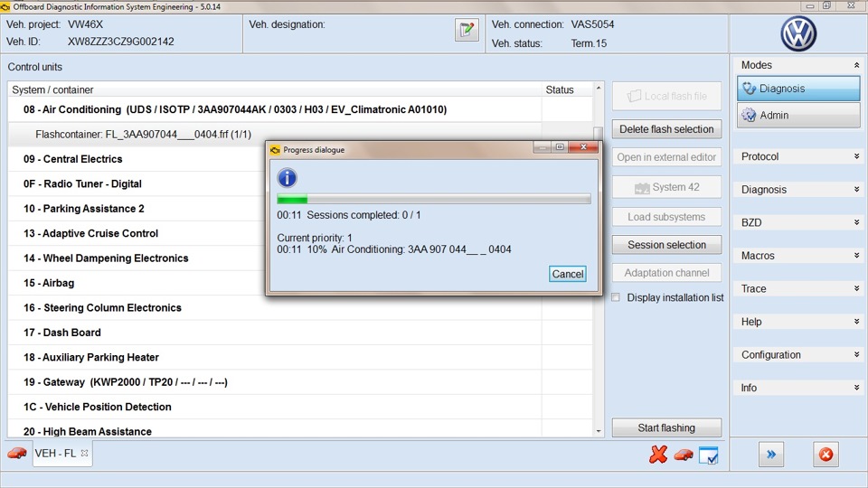Click the stethoscope icon on Diagnosis mode

click(749, 89)
